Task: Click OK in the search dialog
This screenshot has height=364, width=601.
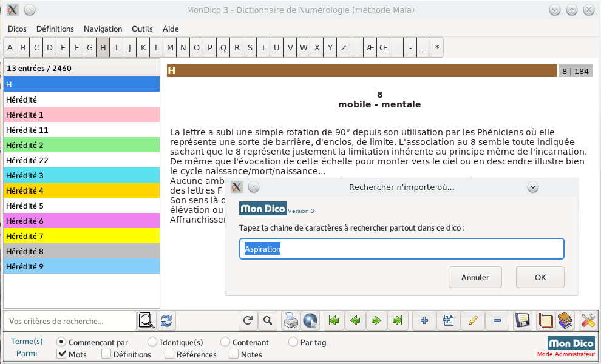Action: 540,277
